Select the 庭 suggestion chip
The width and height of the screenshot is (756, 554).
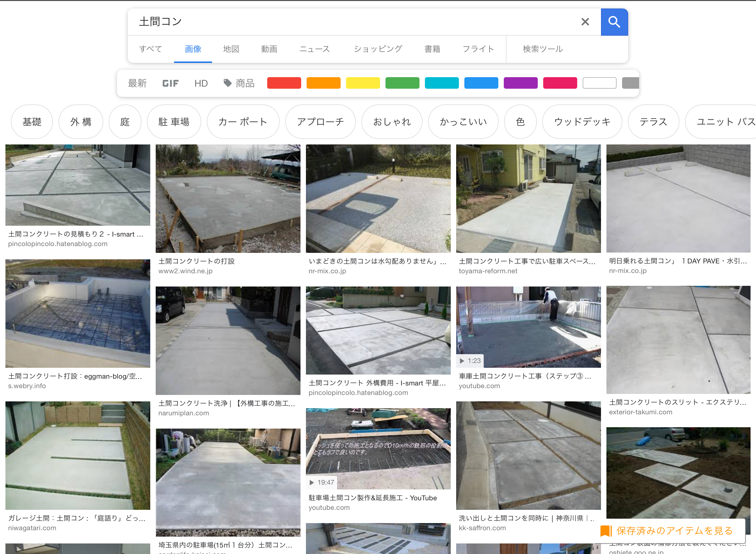coord(125,122)
